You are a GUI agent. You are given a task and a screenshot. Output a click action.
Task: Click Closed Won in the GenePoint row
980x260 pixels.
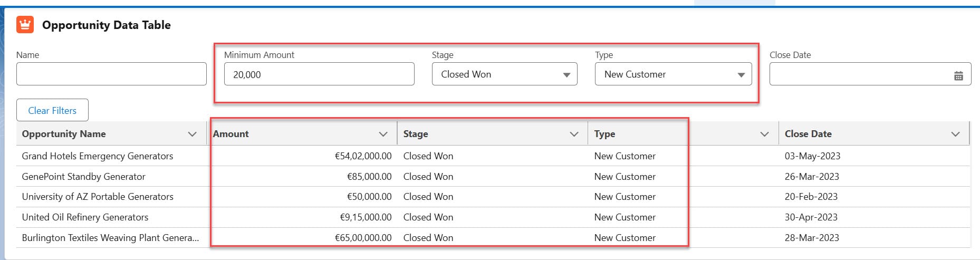[428, 177]
